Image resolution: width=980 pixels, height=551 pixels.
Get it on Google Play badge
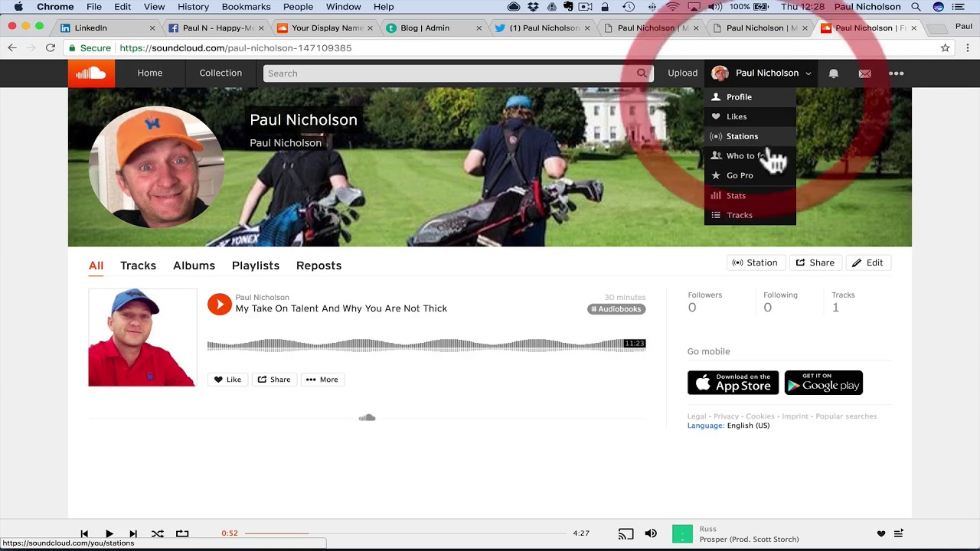(824, 383)
